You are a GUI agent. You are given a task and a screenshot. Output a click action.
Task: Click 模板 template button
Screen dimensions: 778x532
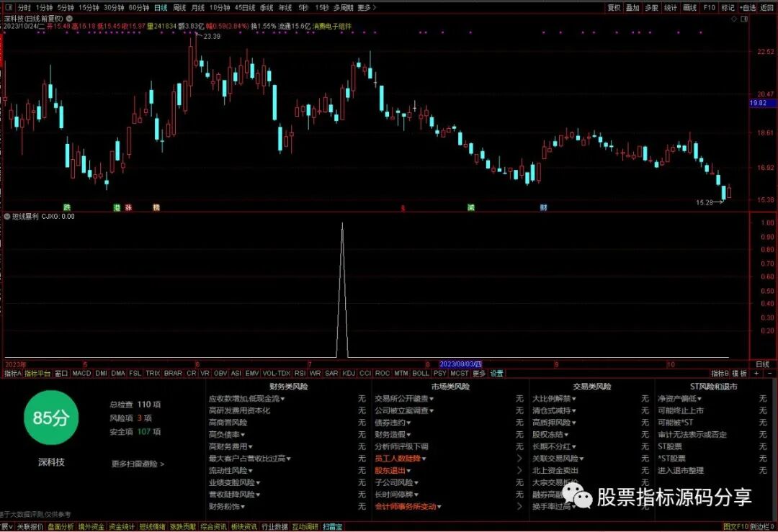click(x=739, y=374)
